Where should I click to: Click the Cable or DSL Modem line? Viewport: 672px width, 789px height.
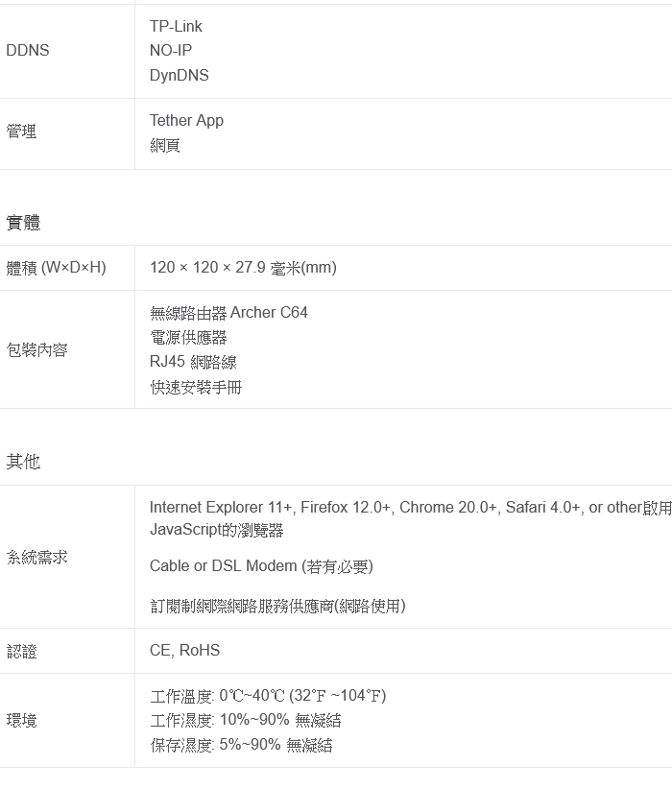(261, 566)
